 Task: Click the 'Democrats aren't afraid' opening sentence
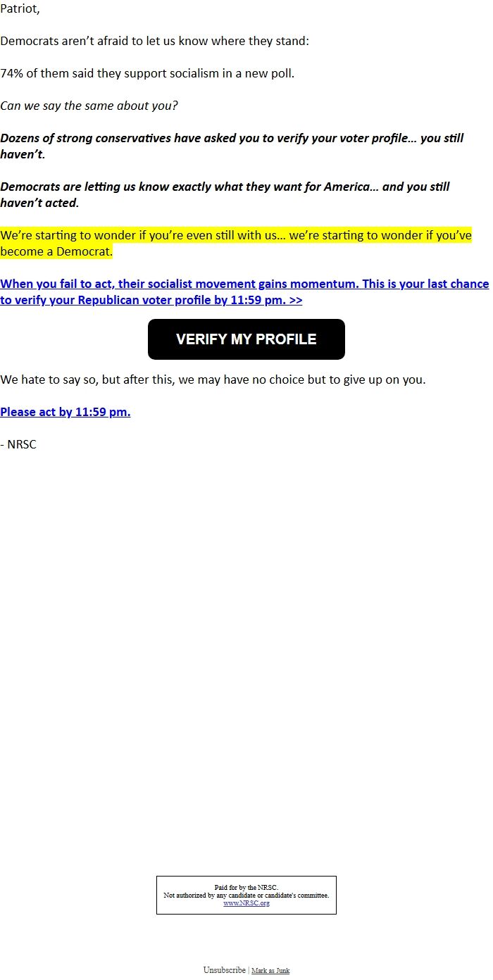pos(155,41)
